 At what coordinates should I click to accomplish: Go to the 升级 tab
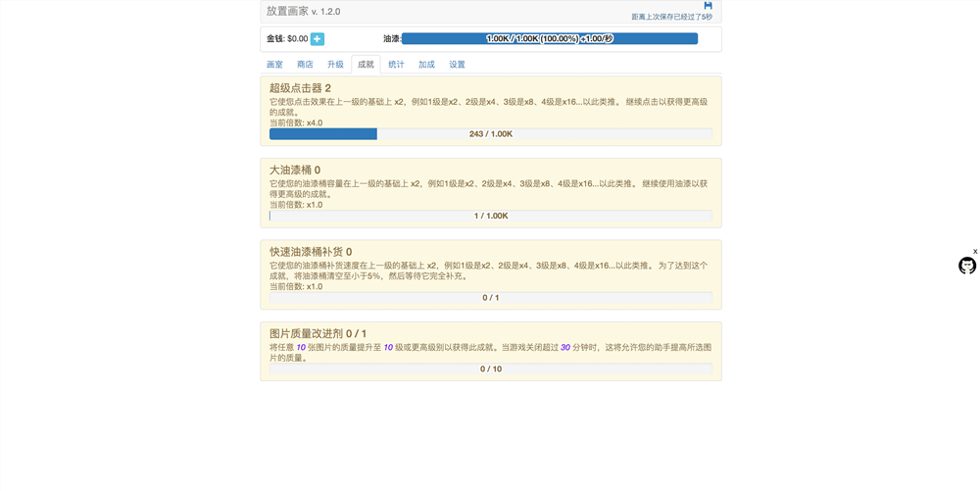(x=335, y=65)
